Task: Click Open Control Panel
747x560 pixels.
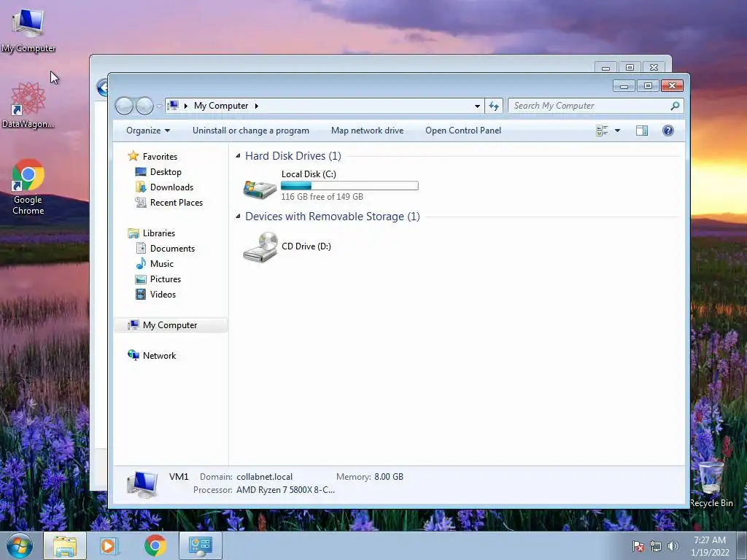Action: [x=463, y=131]
